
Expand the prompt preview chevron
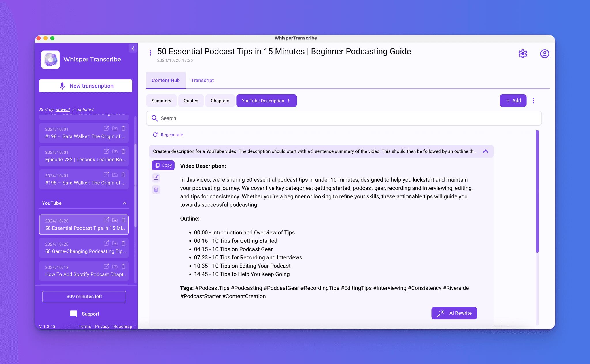[485, 151]
